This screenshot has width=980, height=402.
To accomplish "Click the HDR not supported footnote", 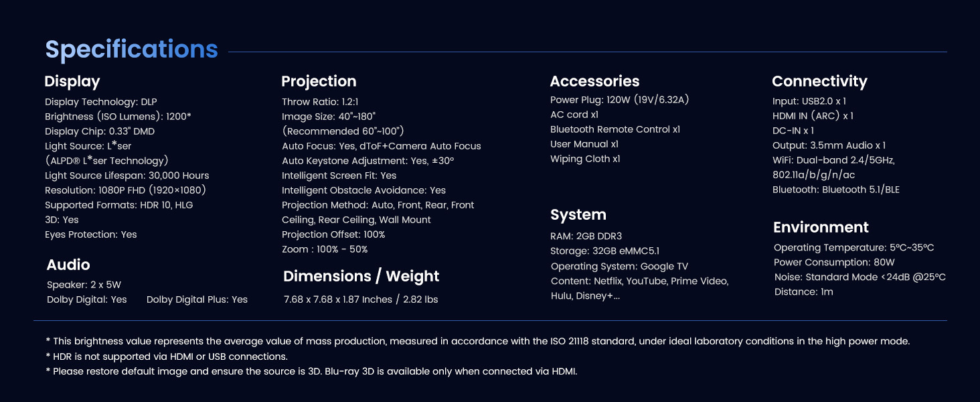I will pos(167,356).
